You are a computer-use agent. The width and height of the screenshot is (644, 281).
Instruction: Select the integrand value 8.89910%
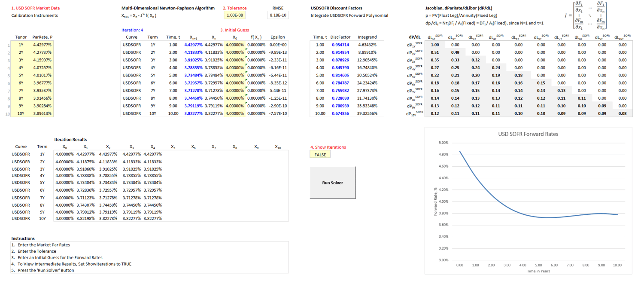point(368,52)
